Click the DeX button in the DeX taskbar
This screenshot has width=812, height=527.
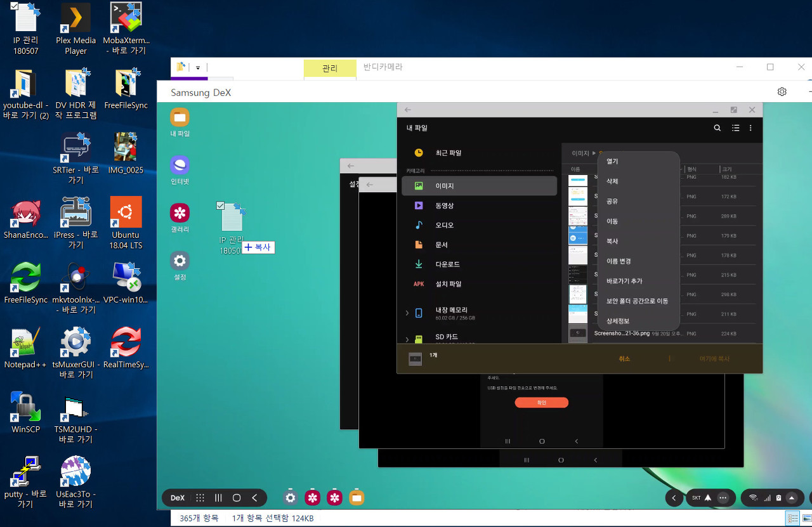tap(178, 498)
